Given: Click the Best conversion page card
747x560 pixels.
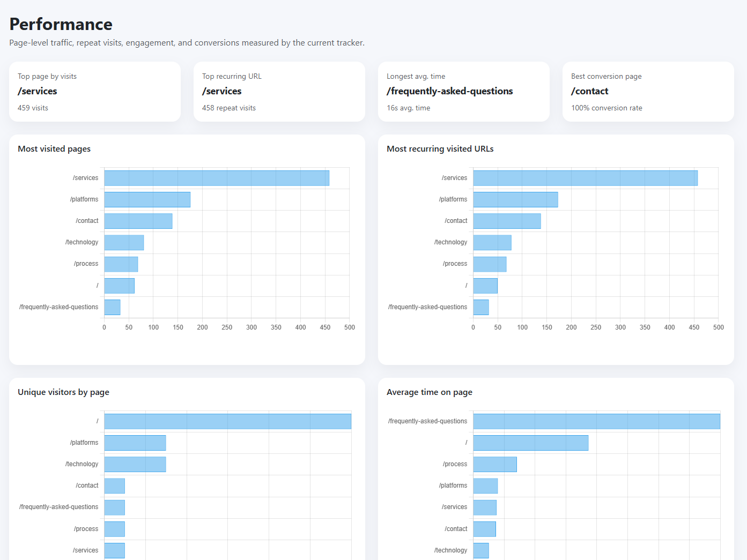Looking at the screenshot, I should point(648,92).
